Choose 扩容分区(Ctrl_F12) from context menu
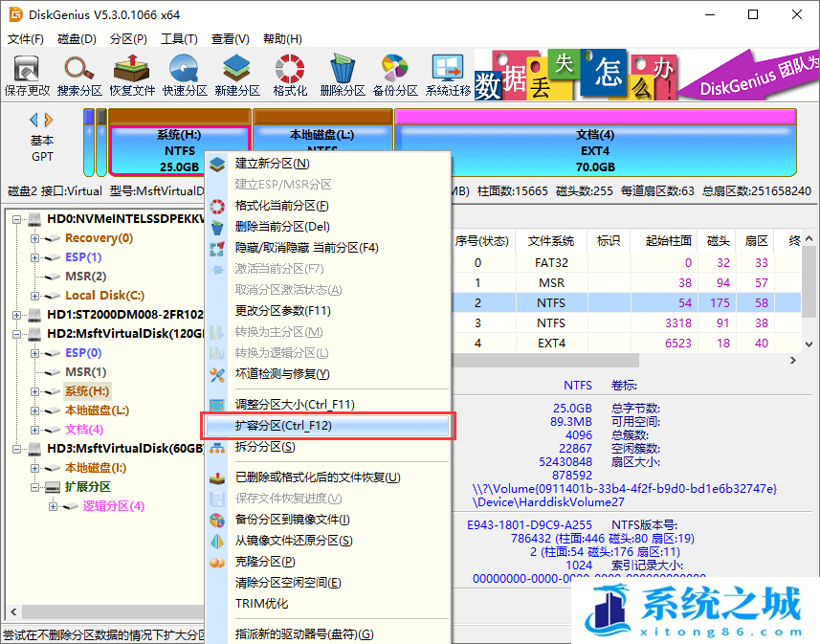820x644 pixels. pyautogui.click(x=283, y=426)
